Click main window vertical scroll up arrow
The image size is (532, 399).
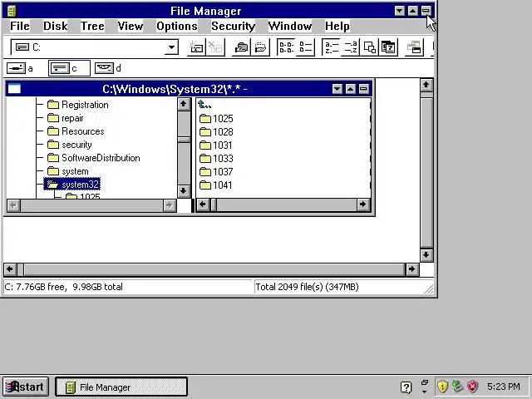coord(426,85)
